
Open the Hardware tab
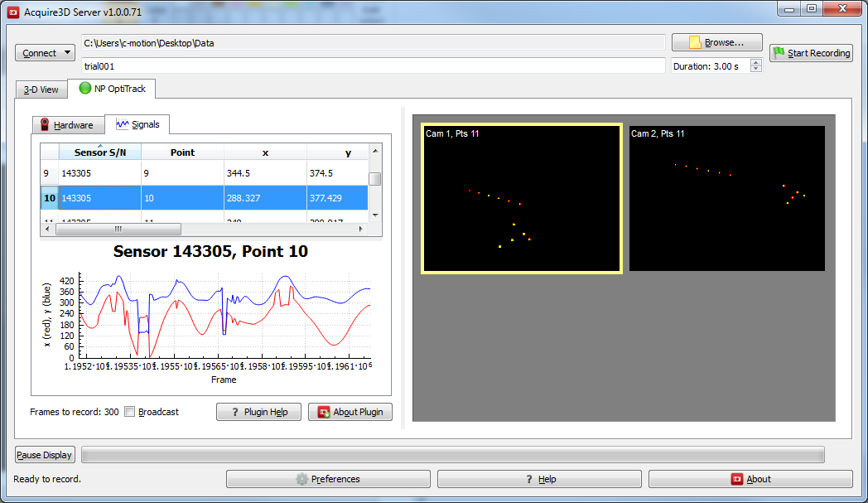(x=68, y=124)
